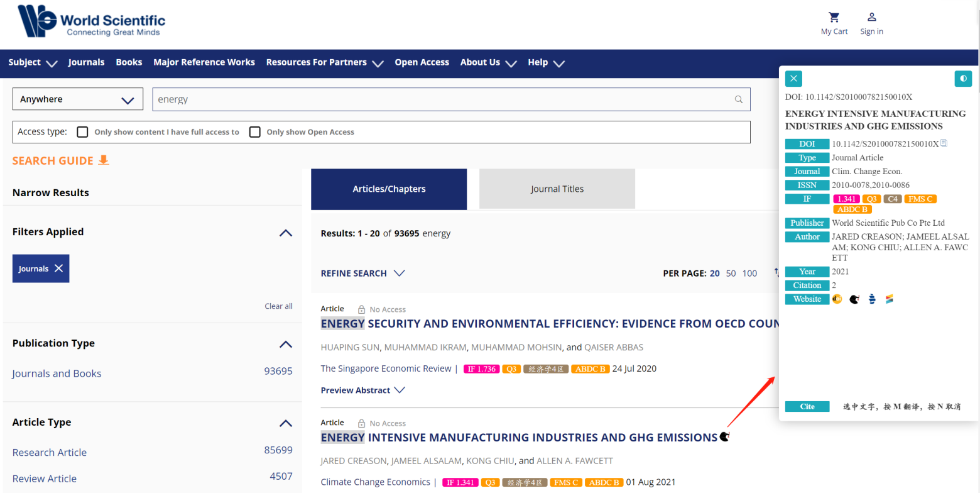The height and width of the screenshot is (493, 980).
Task: Check 'Only show content I have full access to'
Action: pyautogui.click(x=82, y=132)
